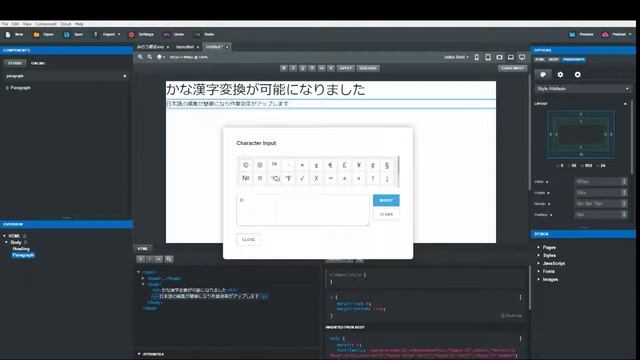640x360 pixels.
Task: Click the Undo toolbar button
Action: (174, 35)
